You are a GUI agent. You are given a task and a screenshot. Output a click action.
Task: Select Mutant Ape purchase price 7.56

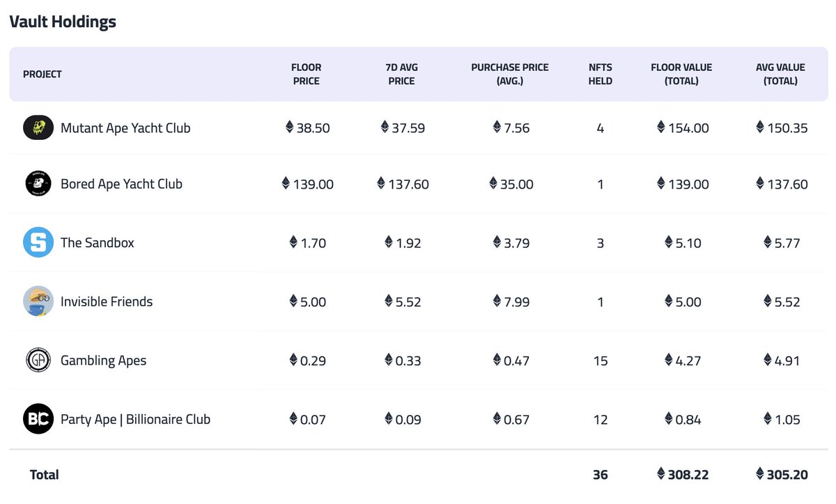[511, 128]
